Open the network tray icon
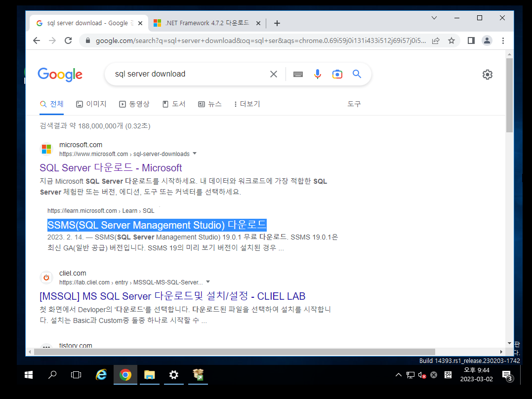This screenshot has width=532, height=399. [x=410, y=375]
